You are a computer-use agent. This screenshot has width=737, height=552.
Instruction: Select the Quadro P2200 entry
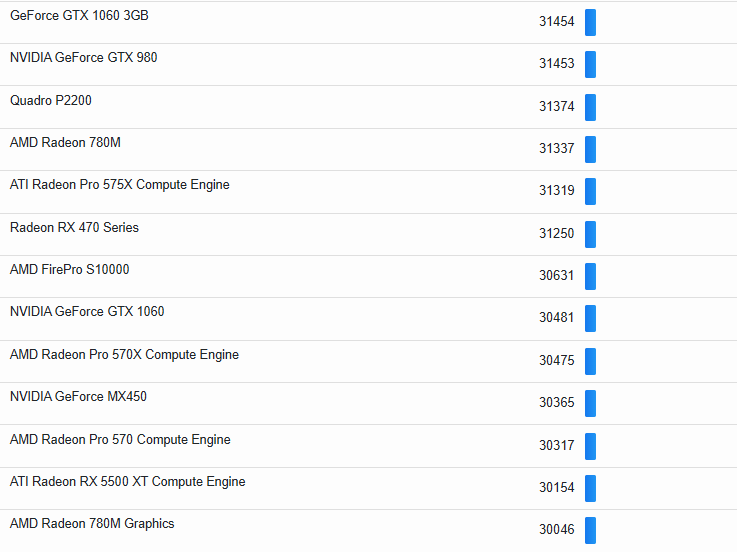[51, 101]
